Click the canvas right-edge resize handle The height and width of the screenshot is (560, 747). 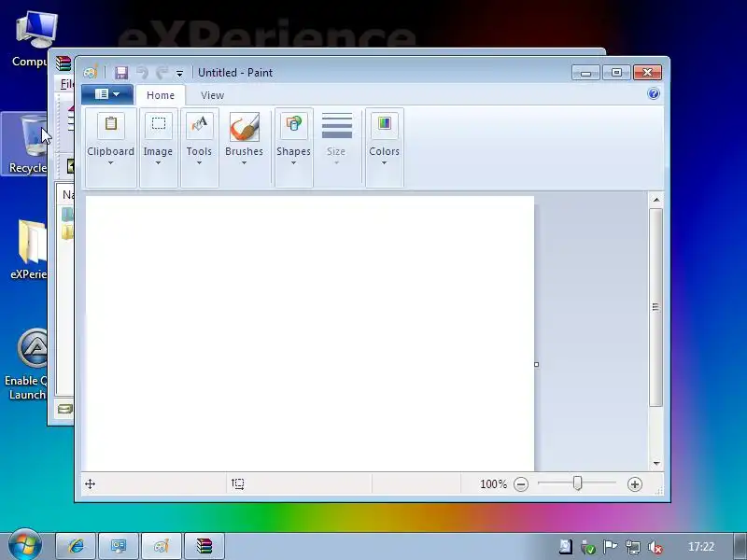pos(536,364)
